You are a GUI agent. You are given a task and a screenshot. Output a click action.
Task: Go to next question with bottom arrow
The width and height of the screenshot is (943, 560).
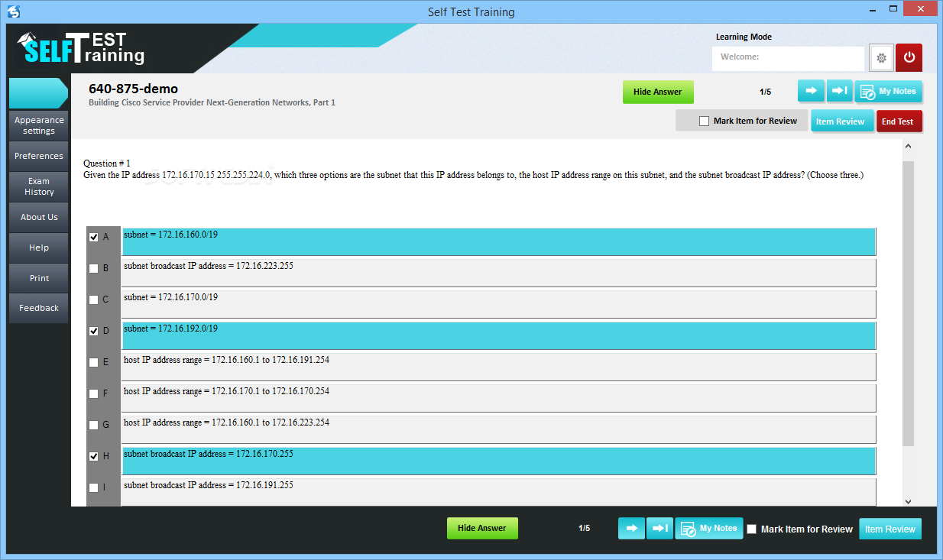click(x=631, y=528)
